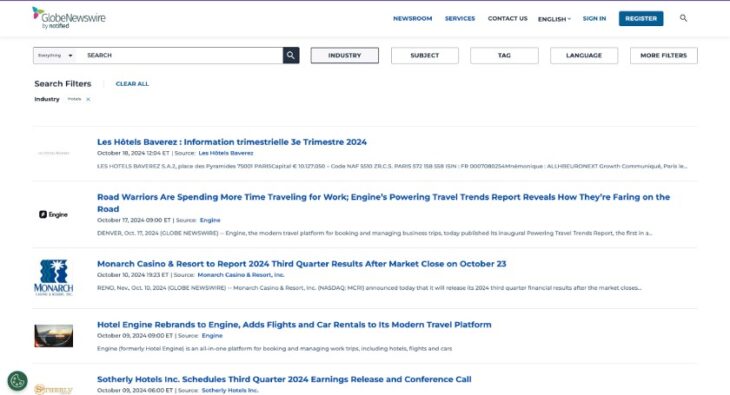The width and height of the screenshot is (730, 395).
Task: Click the Engine company logo
Action: pyautogui.click(x=54, y=214)
